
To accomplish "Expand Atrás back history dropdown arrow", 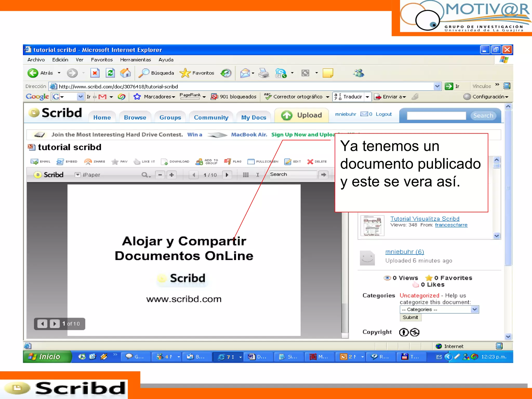I will (x=59, y=73).
